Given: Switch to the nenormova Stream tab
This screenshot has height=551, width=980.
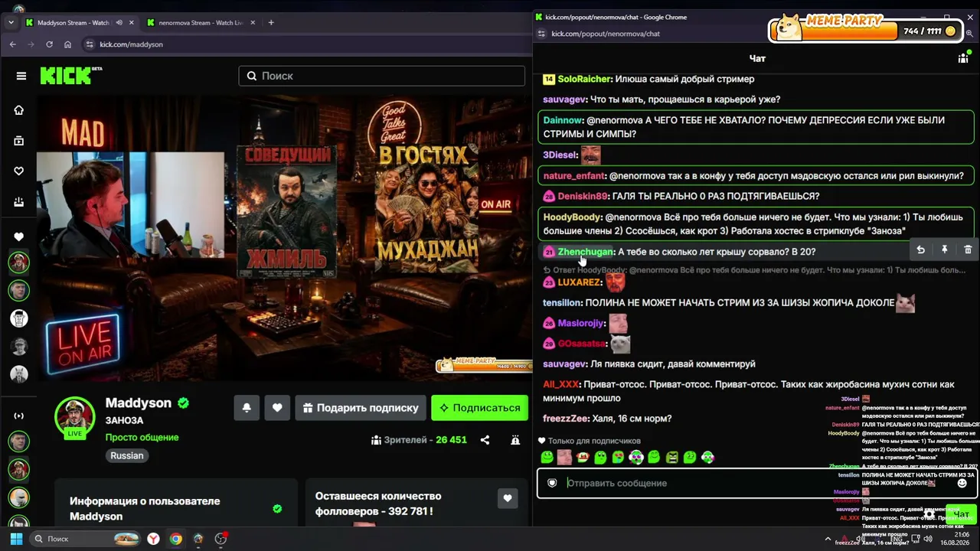Looking at the screenshot, I should (201, 22).
